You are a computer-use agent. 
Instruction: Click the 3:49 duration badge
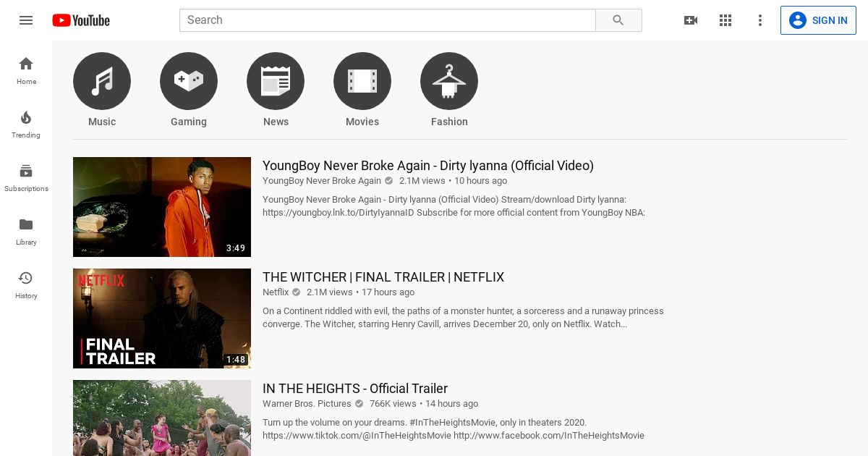236,248
